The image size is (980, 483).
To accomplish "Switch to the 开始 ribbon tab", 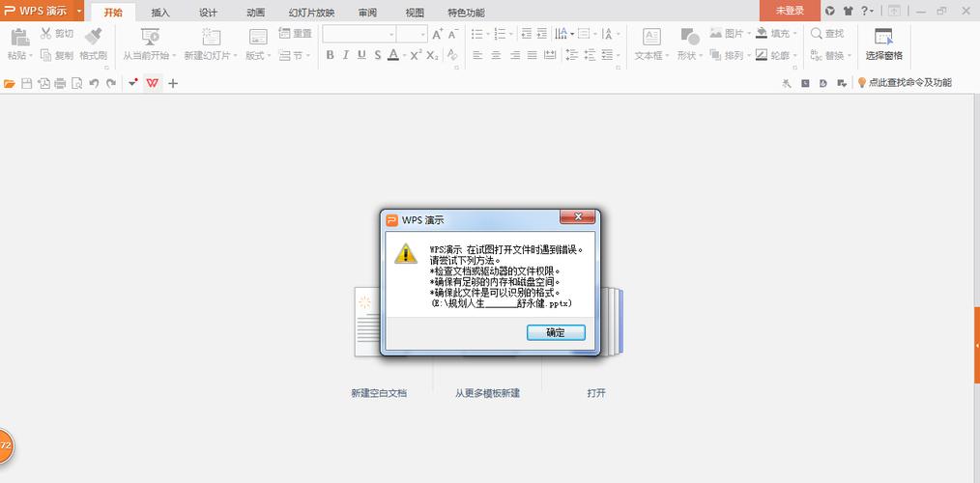I will click(x=113, y=13).
